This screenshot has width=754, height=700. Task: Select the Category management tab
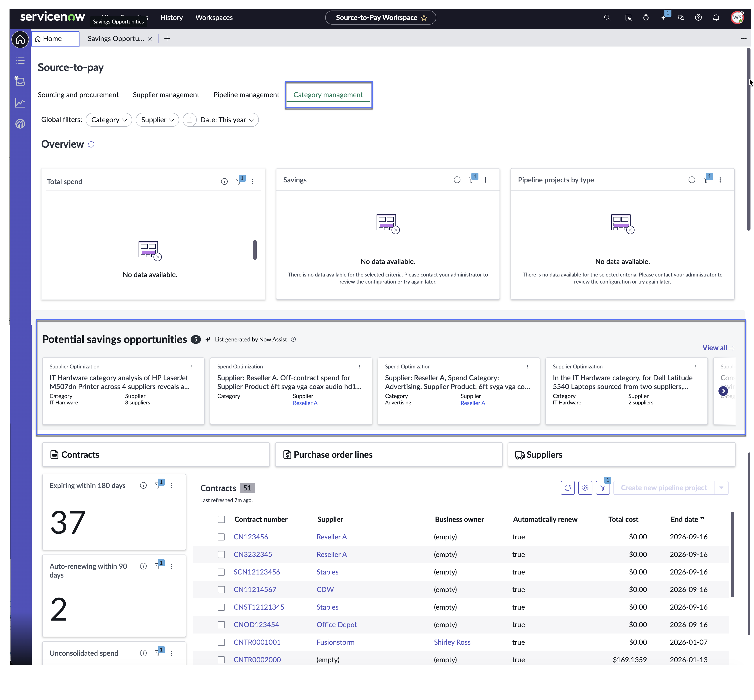[328, 95]
